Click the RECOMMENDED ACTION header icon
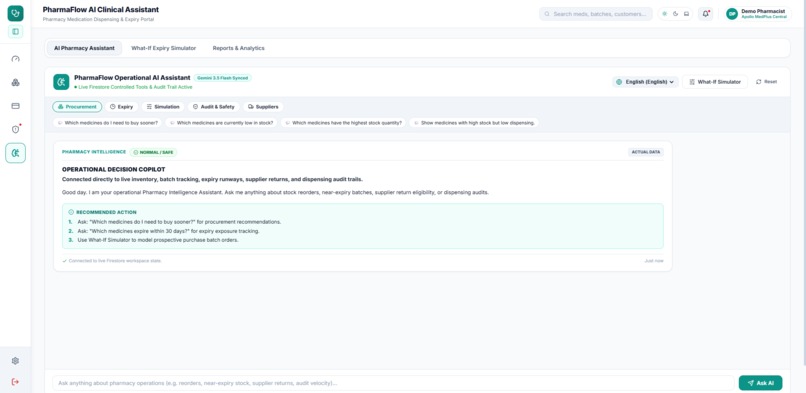The width and height of the screenshot is (806, 393). pyautogui.click(x=71, y=212)
